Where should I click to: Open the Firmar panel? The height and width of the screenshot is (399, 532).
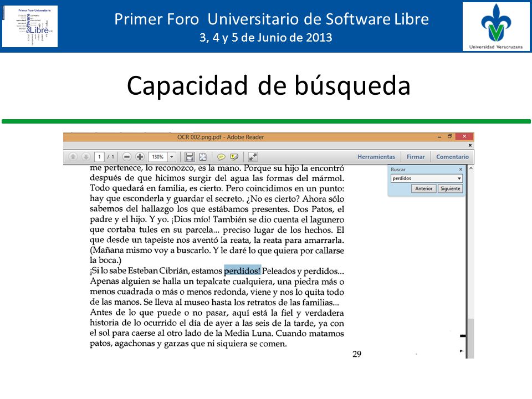(416, 157)
